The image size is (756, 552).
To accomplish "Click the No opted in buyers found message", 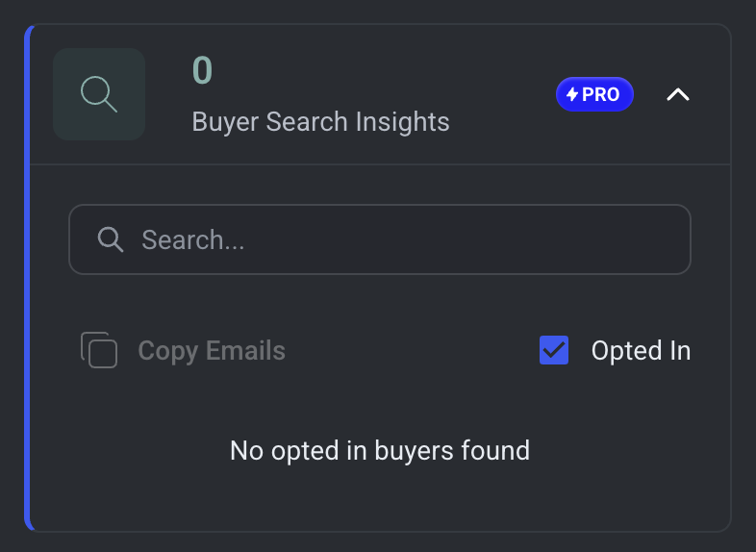I will click(x=379, y=449).
